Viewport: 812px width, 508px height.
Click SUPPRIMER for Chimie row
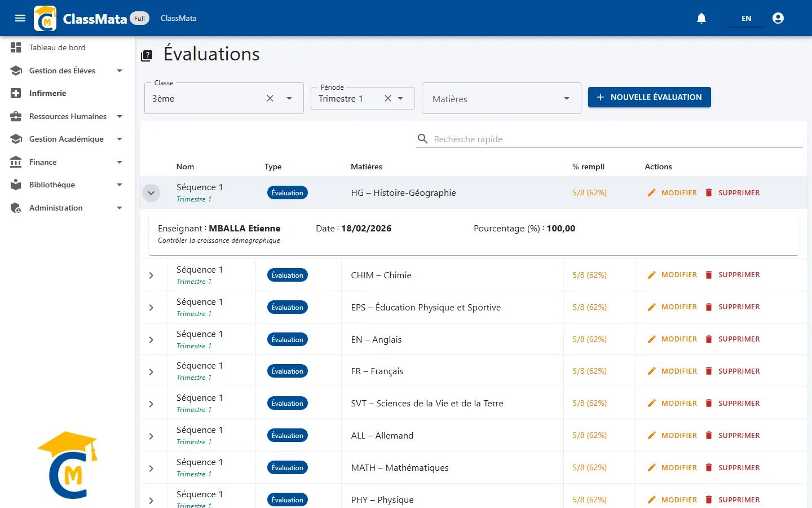732,275
